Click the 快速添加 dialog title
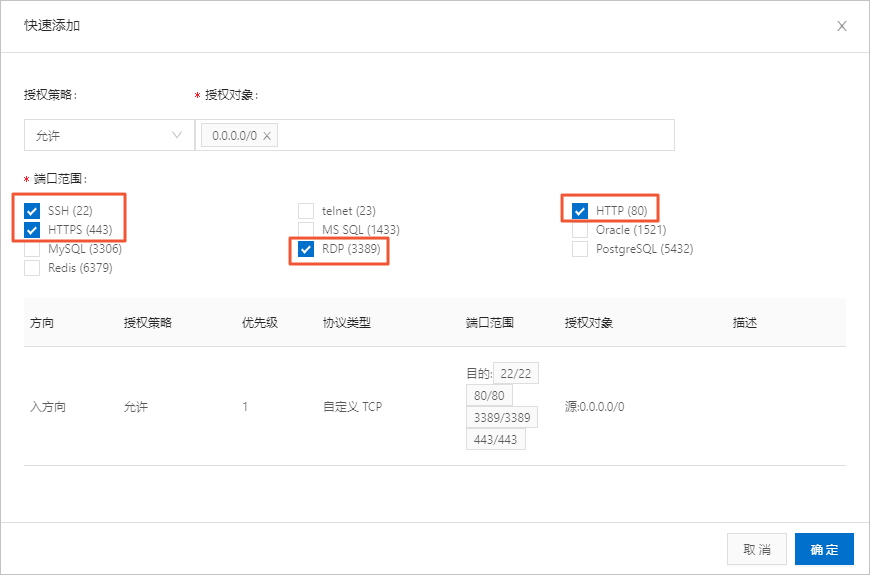This screenshot has height=575, width=870. [52, 26]
